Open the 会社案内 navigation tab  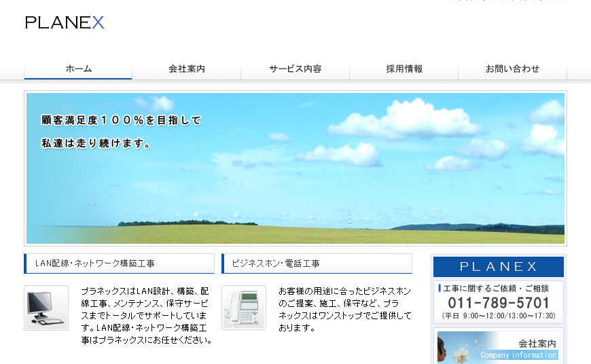187,69
